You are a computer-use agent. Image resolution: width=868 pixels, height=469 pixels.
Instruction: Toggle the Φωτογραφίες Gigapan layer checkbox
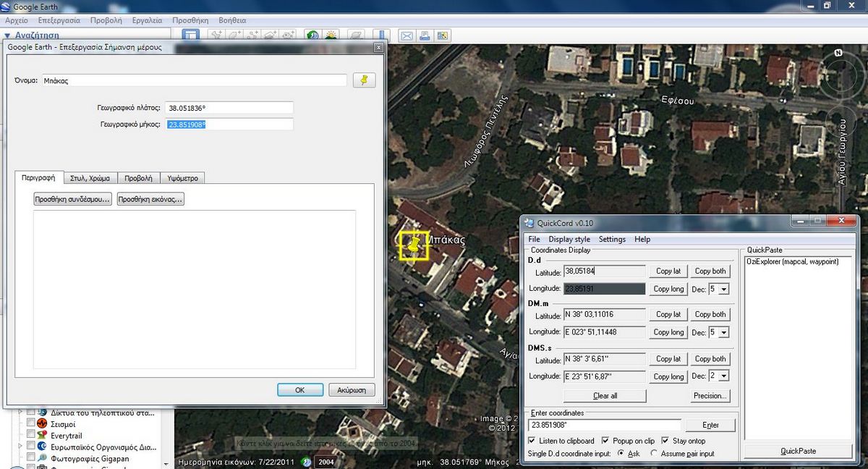(30, 458)
